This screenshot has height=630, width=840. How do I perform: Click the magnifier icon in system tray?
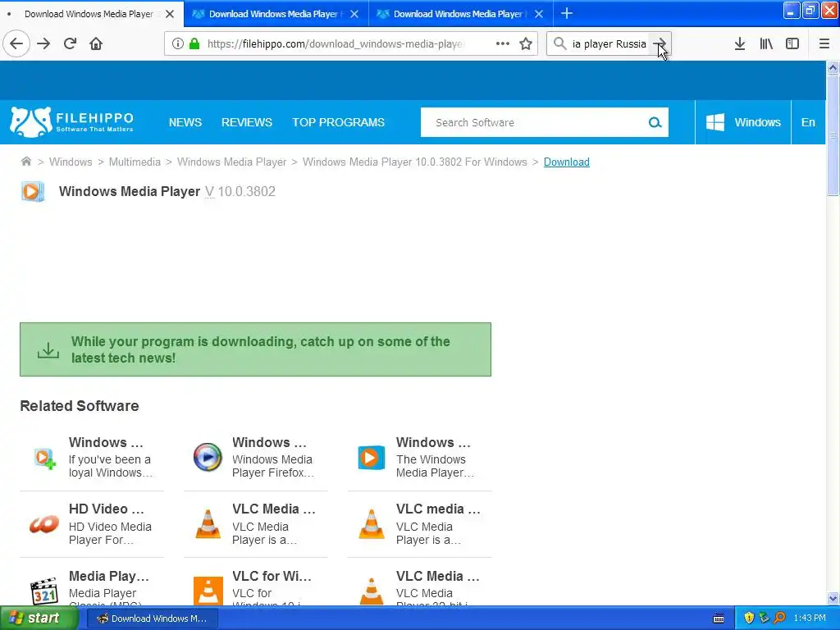780,618
